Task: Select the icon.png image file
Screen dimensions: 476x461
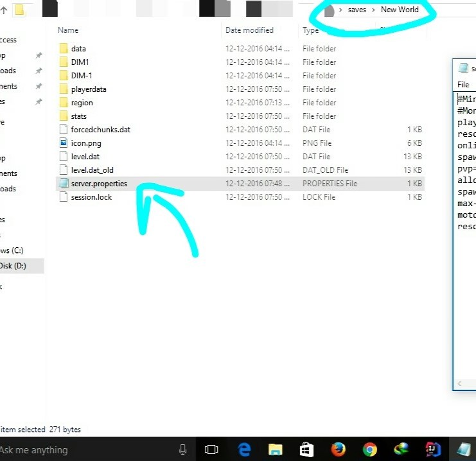Action: click(x=86, y=143)
